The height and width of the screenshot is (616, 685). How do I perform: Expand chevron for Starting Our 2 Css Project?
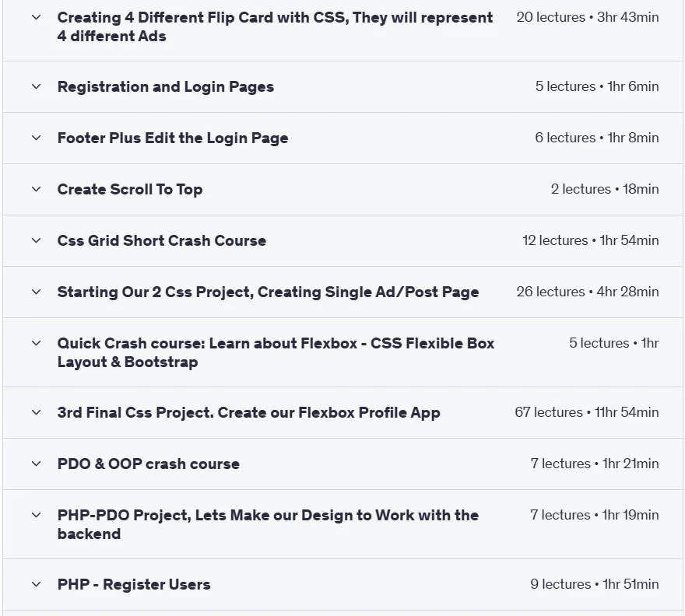pos(37,292)
